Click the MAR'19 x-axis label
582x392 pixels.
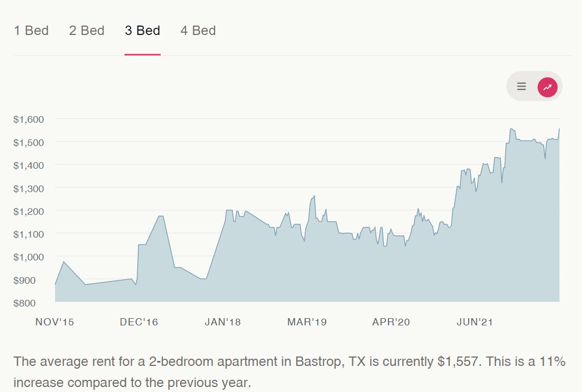tap(307, 322)
